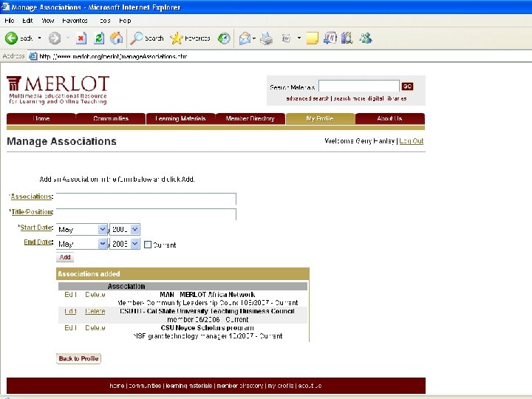Go to the browser Home icon
The width and height of the screenshot is (532, 399).
117,38
